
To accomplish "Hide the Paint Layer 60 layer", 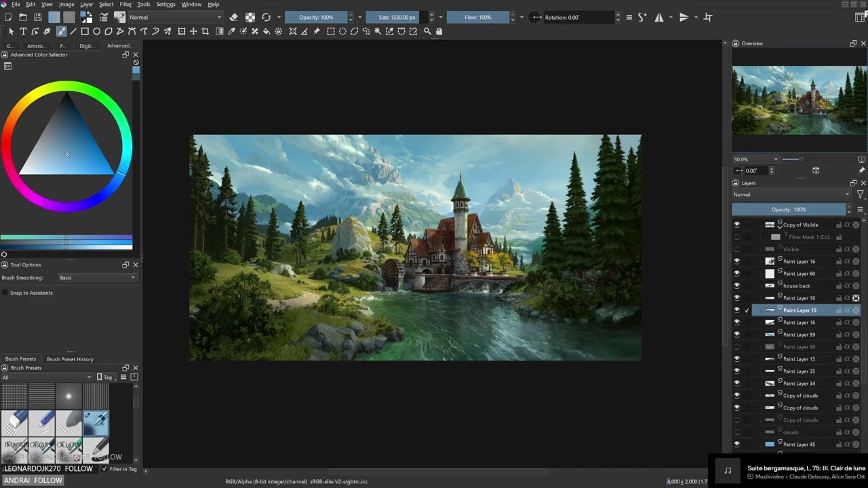I will pyautogui.click(x=737, y=273).
